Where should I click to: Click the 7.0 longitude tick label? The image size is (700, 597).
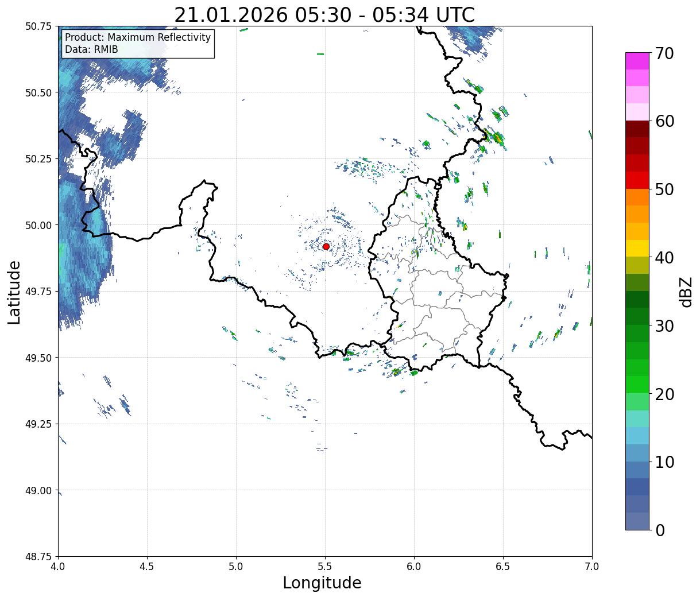coord(592,566)
